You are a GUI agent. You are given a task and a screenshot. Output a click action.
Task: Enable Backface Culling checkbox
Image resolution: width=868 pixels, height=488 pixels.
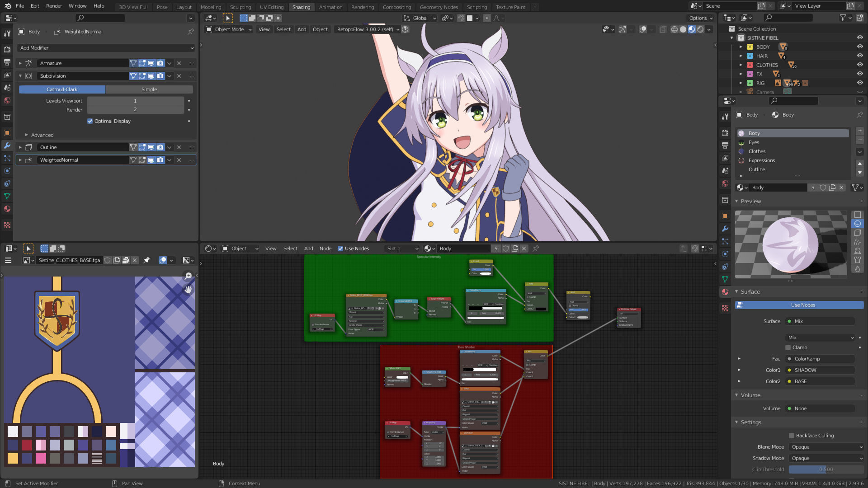(x=792, y=436)
